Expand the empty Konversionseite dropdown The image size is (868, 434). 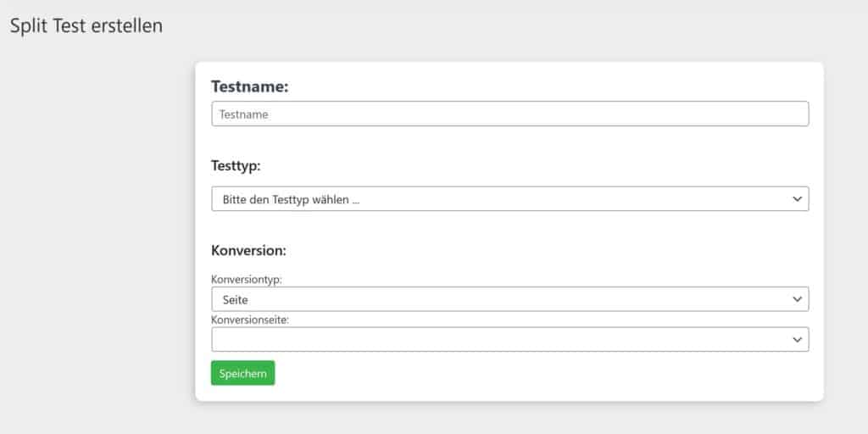point(509,339)
